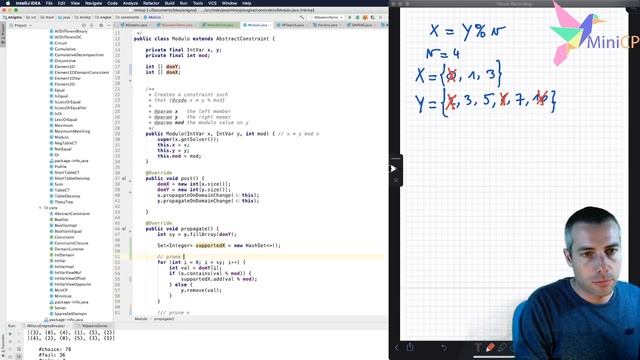Open NotEqual class in project tree

[62, 149]
